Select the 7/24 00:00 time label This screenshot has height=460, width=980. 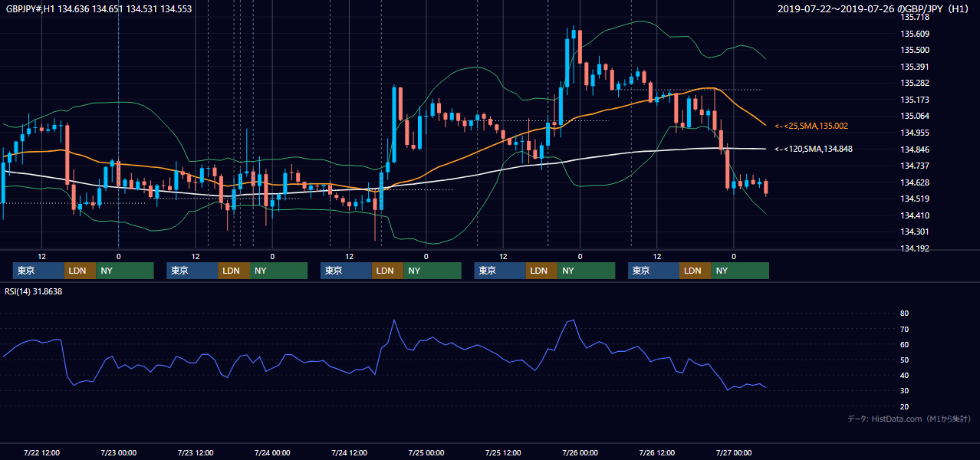(x=272, y=452)
